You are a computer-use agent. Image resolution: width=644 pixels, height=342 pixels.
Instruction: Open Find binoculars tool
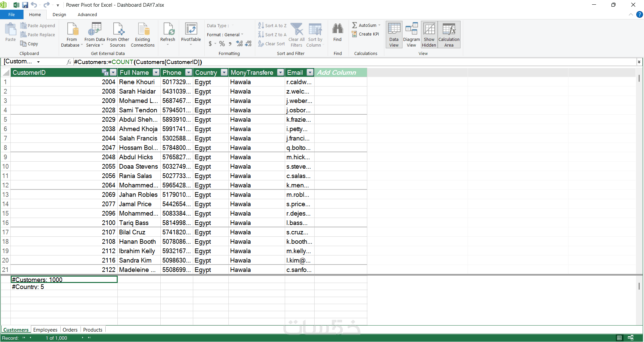337,32
